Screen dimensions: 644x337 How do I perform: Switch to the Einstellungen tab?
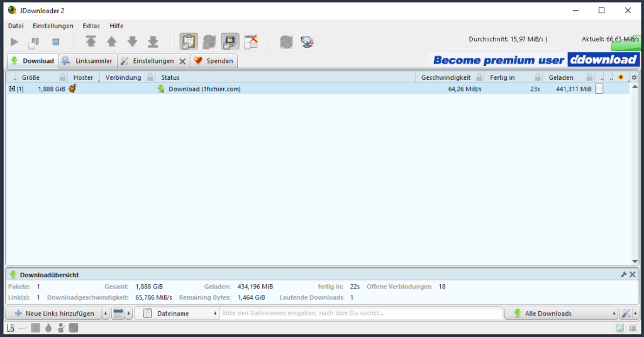(153, 61)
